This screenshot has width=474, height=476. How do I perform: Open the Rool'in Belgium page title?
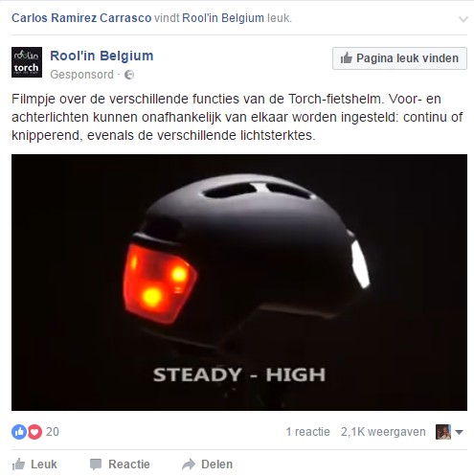[x=102, y=56]
